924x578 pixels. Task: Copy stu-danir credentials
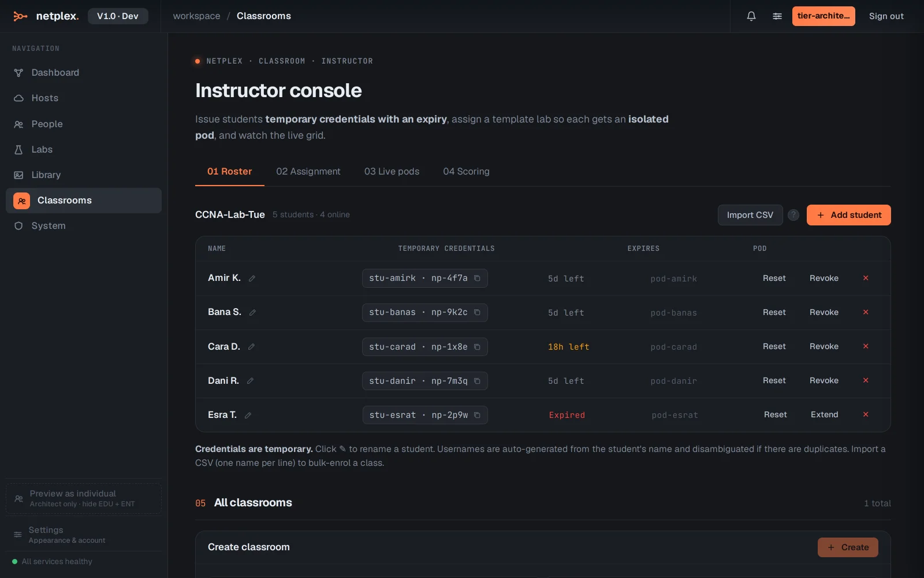click(477, 381)
